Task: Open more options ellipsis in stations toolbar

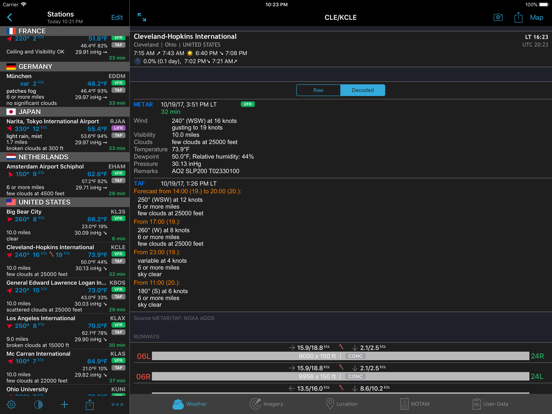Action: 117,404
